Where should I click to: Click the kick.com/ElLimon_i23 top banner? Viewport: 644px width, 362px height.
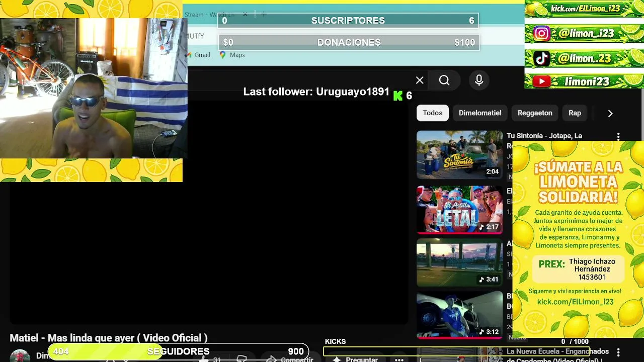pos(584,9)
